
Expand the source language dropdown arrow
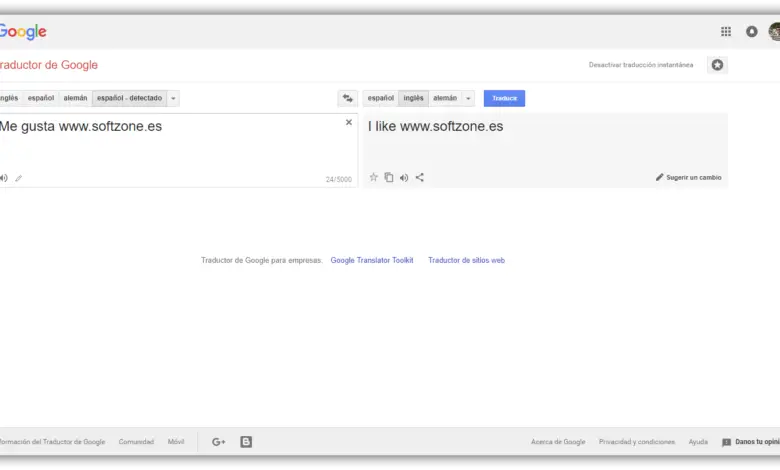pos(173,98)
